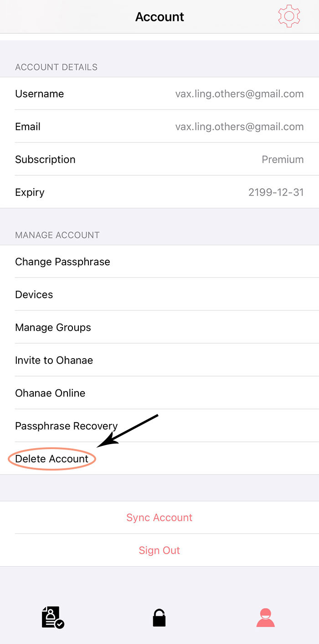Select the Email row
319x644 pixels.
click(159, 126)
